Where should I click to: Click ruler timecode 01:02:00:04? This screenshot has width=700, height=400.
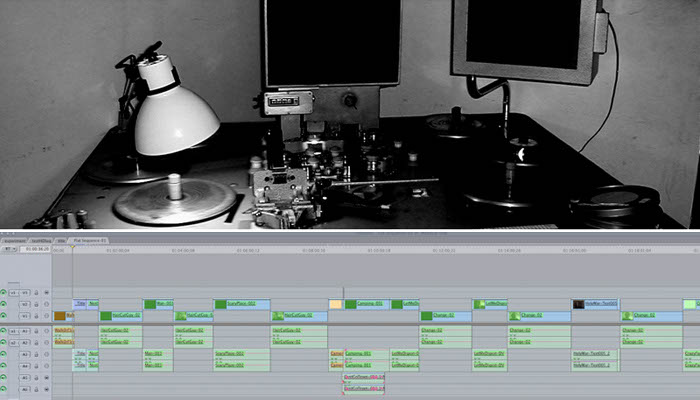point(118,250)
